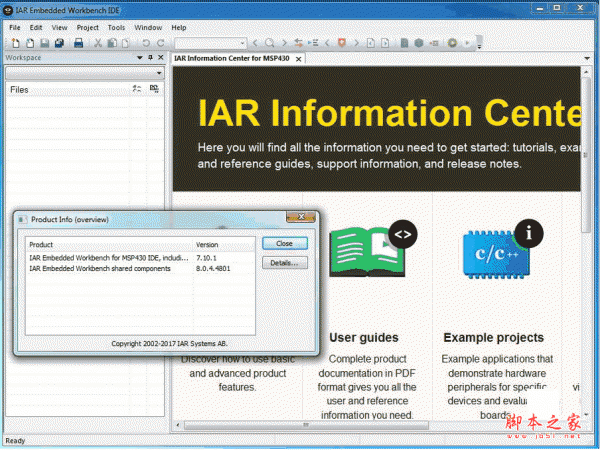Open the File menu
Screen dimensions: 600x450
(x=15, y=28)
